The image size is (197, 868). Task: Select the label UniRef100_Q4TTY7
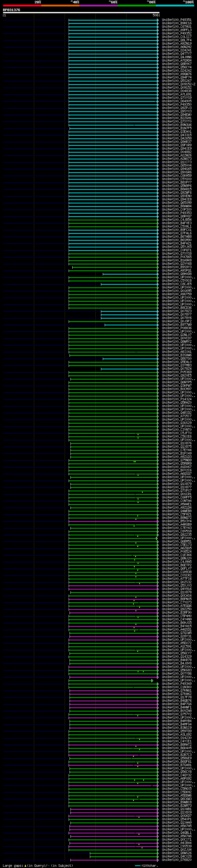click(176, 54)
